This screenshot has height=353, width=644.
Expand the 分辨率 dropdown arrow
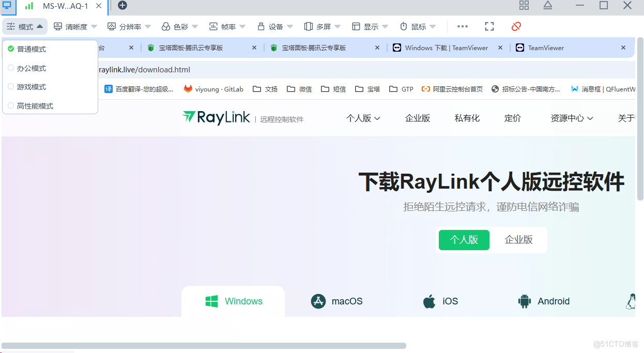coord(148,26)
